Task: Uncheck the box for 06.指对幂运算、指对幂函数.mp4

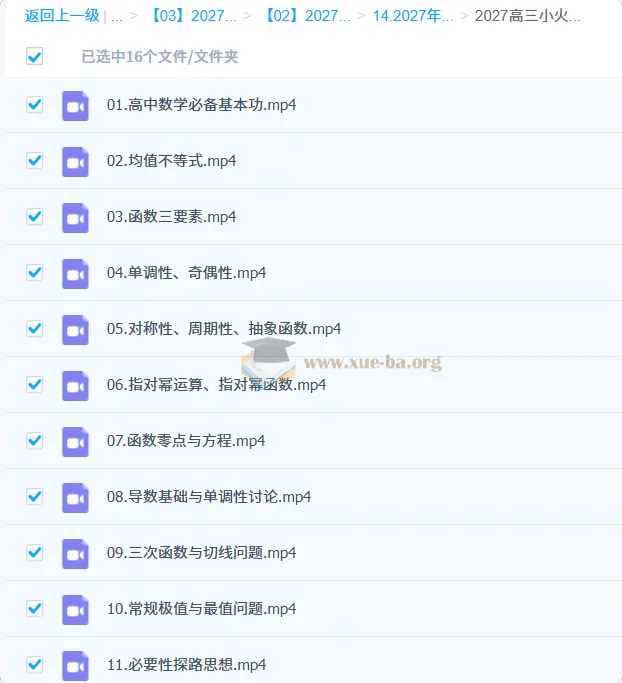Action: tap(34, 385)
